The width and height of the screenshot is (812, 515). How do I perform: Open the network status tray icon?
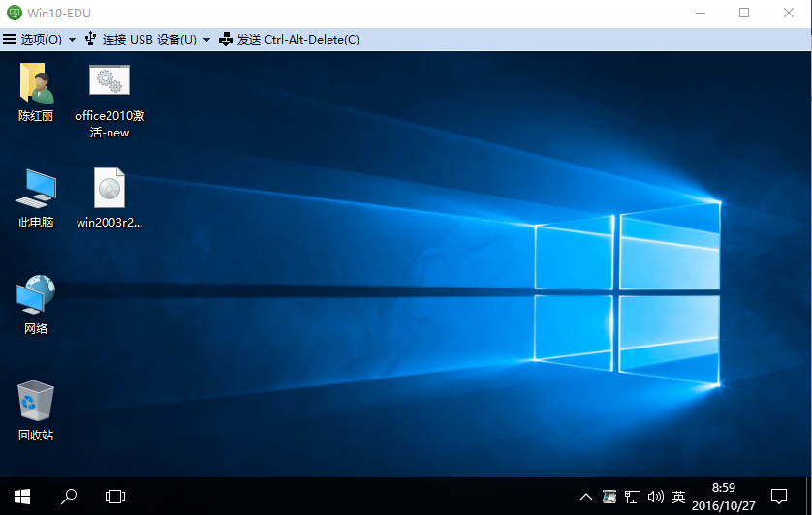pos(633,497)
